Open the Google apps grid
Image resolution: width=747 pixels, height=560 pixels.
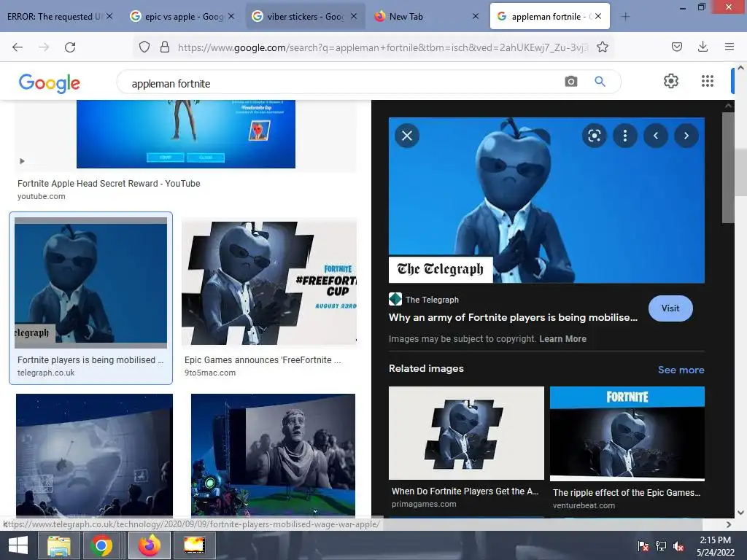click(708, 81)
